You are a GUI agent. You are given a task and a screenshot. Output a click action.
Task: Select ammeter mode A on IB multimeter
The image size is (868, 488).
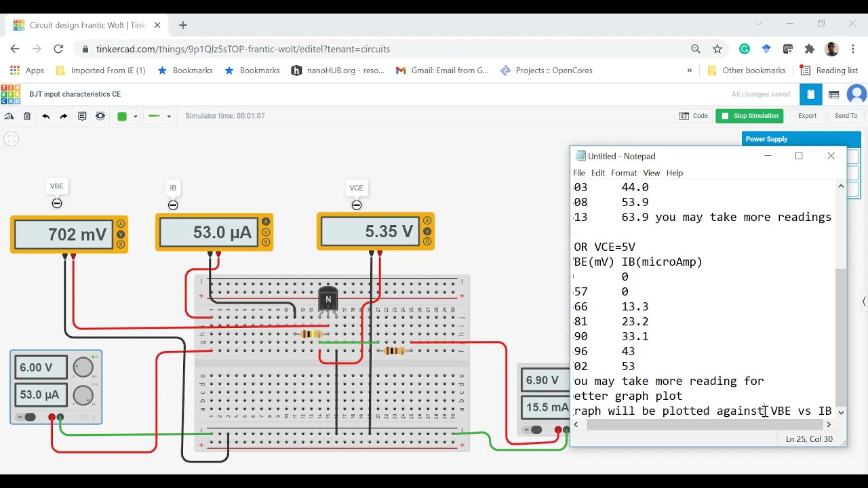(266, 222)
